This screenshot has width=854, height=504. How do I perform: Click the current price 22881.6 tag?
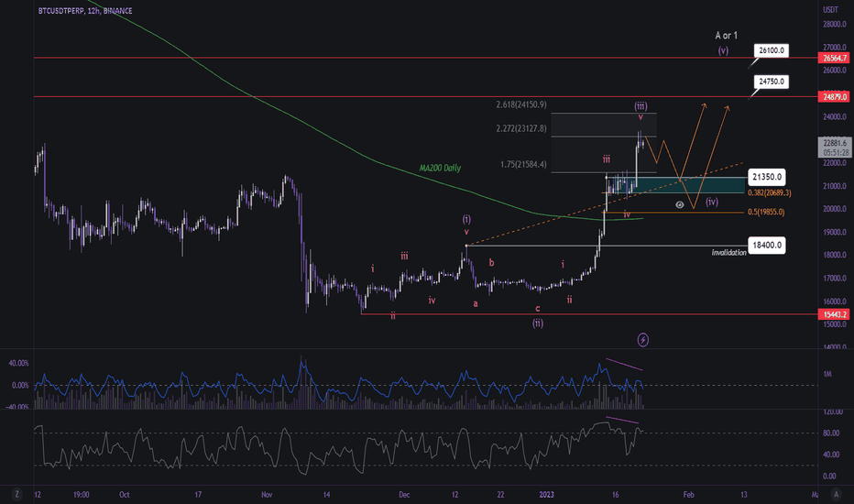click(835, 148)
